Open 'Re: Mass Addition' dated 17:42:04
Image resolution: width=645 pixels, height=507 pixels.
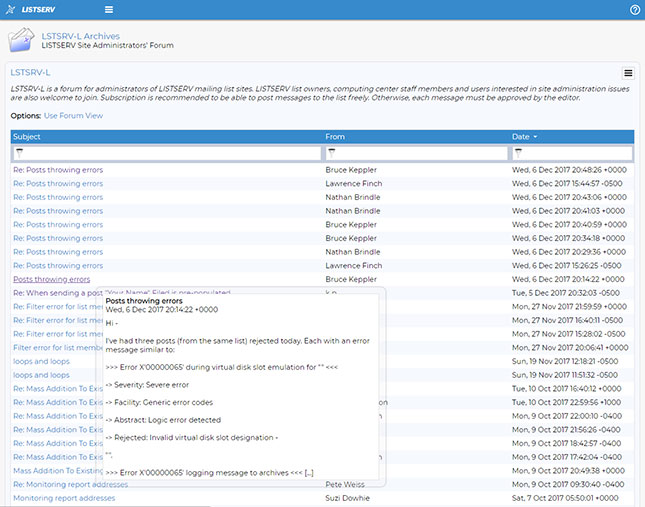click(58, 457)
